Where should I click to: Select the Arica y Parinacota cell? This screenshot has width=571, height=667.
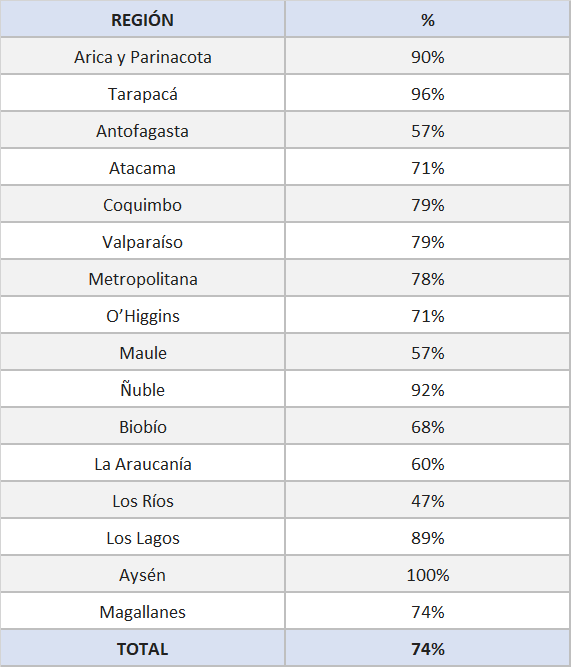(x=143, y=56)
